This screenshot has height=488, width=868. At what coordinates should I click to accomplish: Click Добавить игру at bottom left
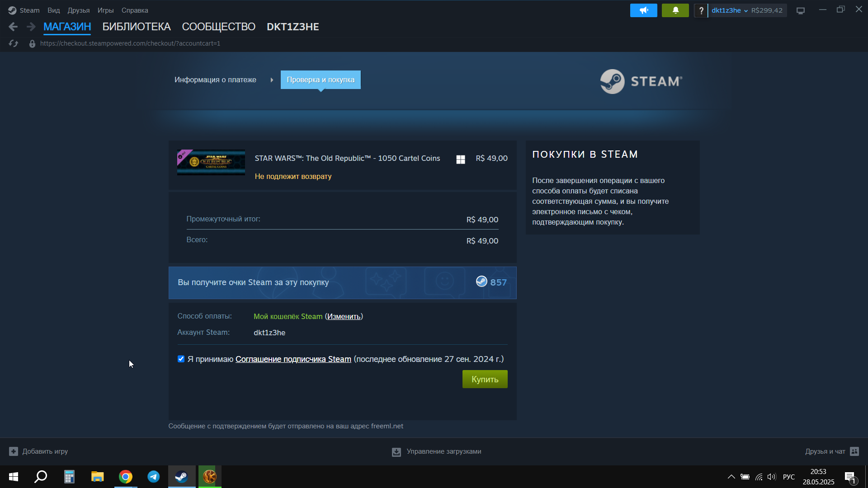click(x=45, y=451)
